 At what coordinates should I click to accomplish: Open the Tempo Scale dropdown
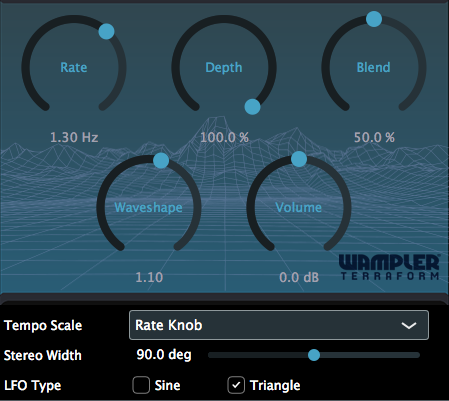pyautogui.click(x=279, y=325)
